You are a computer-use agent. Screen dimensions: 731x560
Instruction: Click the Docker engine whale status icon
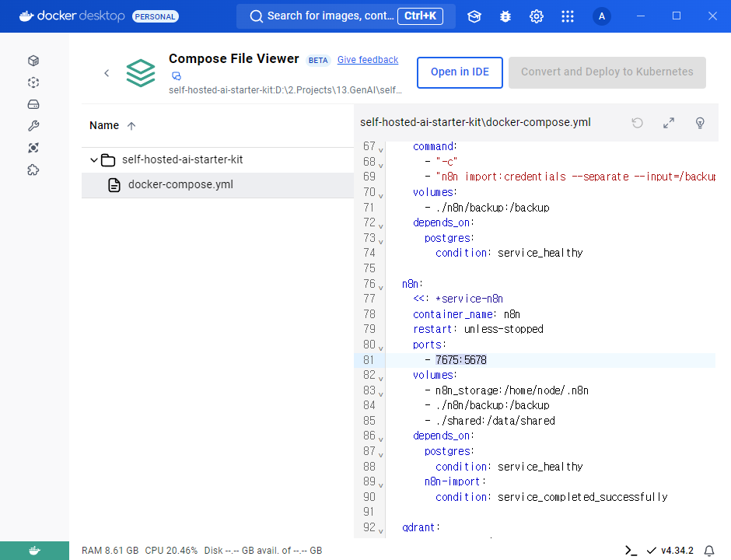click(x=34, y=551)
